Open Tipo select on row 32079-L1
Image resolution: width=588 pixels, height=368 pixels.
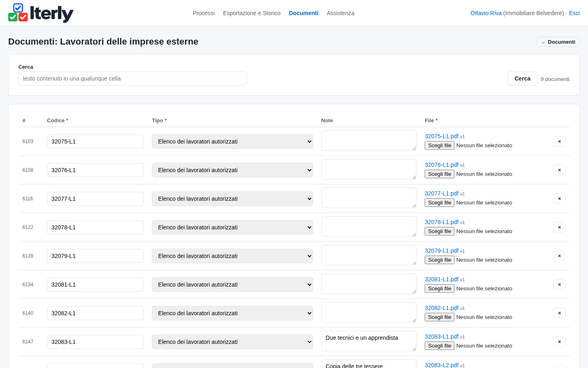coord(232,256)
